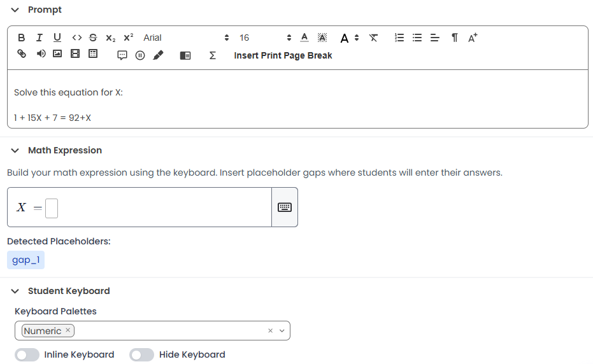Insert an audio clip
The width and height of the screenshot is (593, 364).
pyautogui.click(x=41, y=53)
